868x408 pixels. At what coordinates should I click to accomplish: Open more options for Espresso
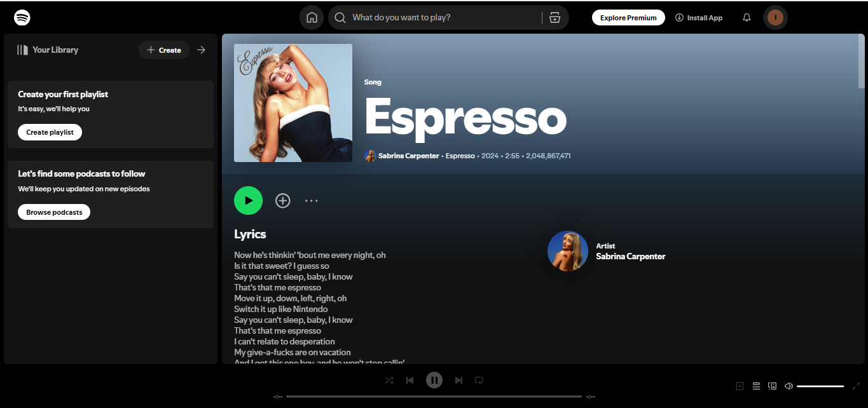click(312, 200)
